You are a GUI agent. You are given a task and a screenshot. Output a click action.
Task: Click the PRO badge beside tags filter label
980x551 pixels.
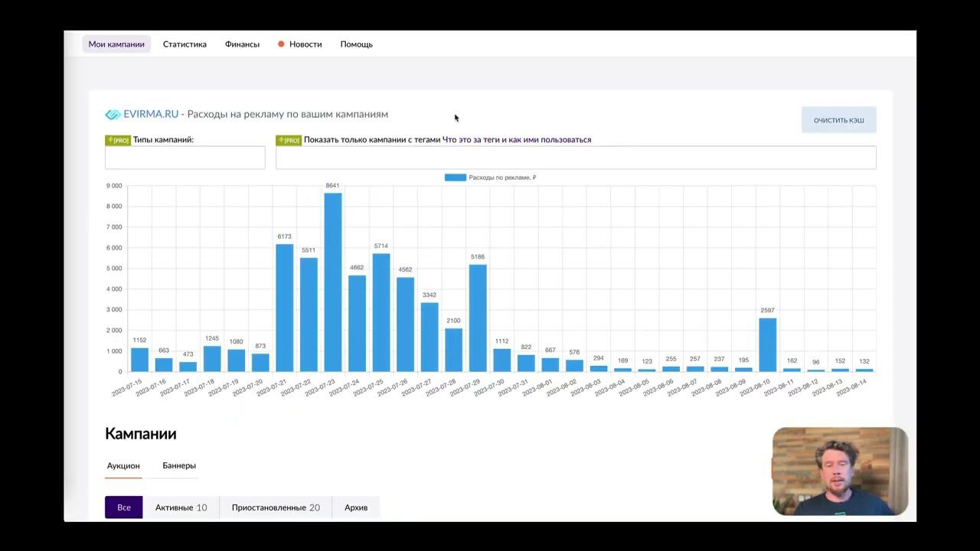coord(289,140)
